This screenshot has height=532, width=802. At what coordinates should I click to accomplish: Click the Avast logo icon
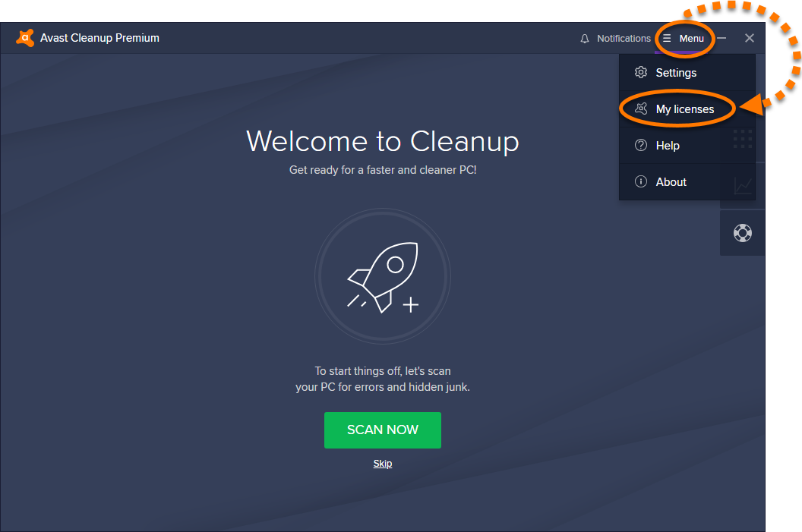click(x=24, y=38)
